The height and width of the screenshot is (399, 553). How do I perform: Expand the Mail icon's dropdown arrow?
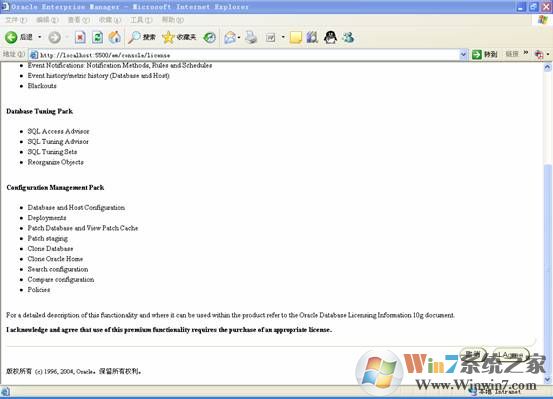(239, 37)
